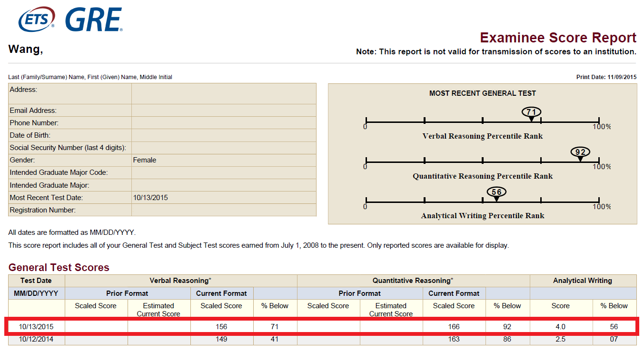Click the 56 analytical writing percentile marker
Screen dimensions: 644x353
click(x=496, y=193)
